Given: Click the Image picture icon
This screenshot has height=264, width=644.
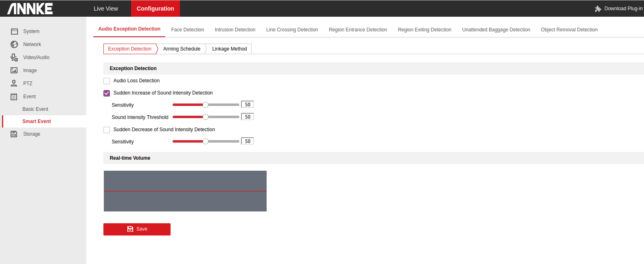Looking at the screenshot, I should tap(14, 70).
